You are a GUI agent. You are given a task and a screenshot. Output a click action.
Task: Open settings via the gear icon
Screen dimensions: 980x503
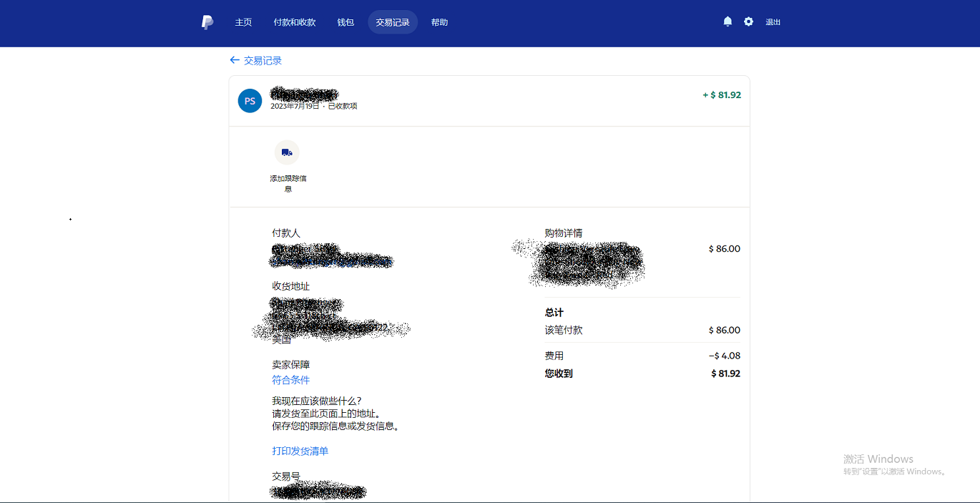(x=748, y=21)
